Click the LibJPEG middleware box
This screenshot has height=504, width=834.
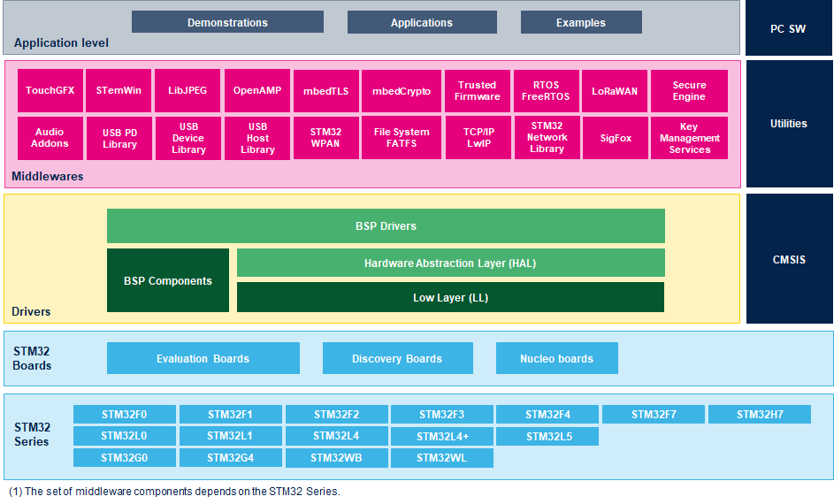click(187, 90)
